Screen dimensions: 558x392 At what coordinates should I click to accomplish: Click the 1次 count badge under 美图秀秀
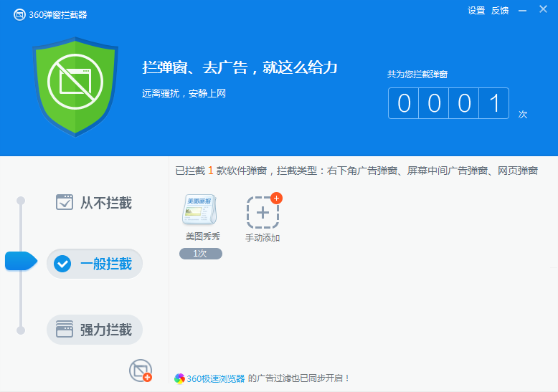[x=201, y=254]
